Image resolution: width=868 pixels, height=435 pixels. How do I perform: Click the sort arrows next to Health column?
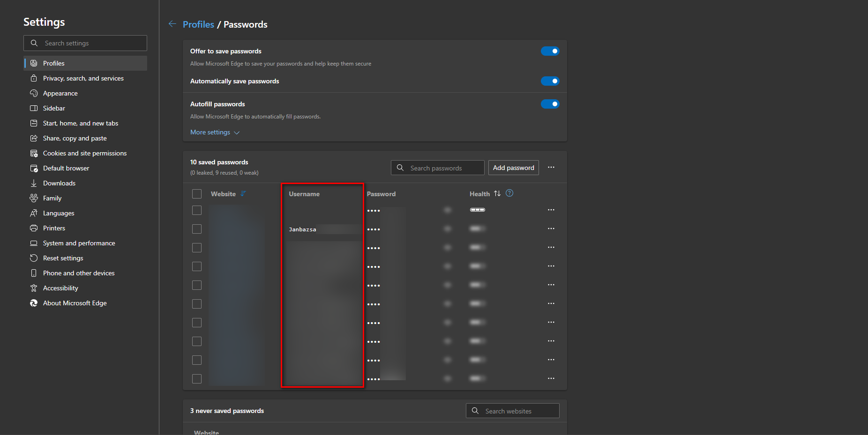[x=497, y=193]
